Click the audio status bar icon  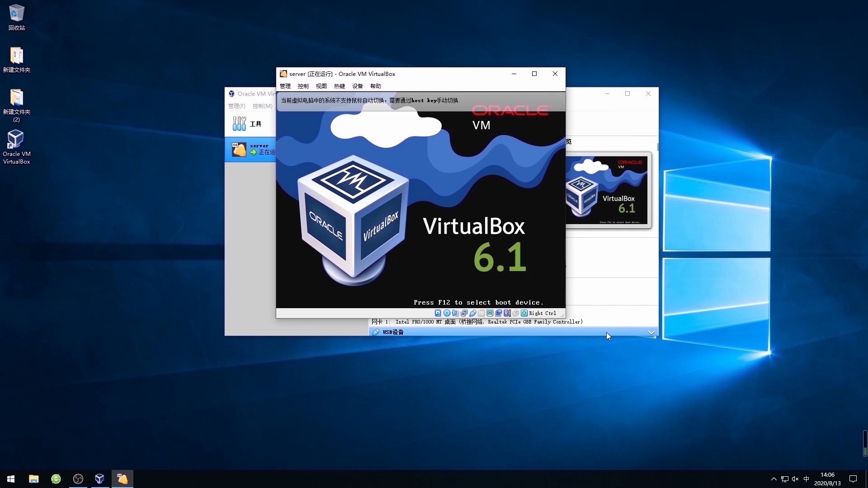(455, 313)
